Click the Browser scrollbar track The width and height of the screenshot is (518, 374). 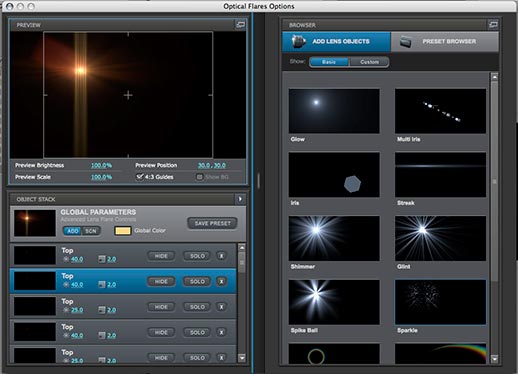pyautogui.click(x=495, y=318)
